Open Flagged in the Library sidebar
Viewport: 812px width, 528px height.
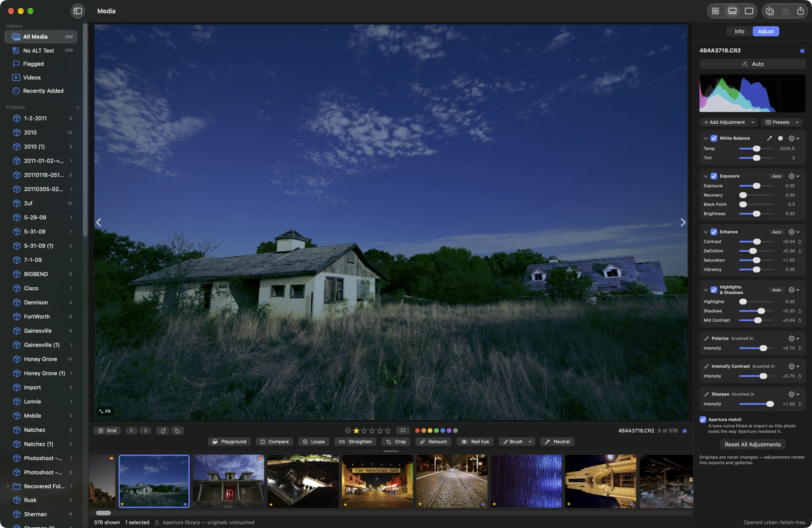point(41,64)
